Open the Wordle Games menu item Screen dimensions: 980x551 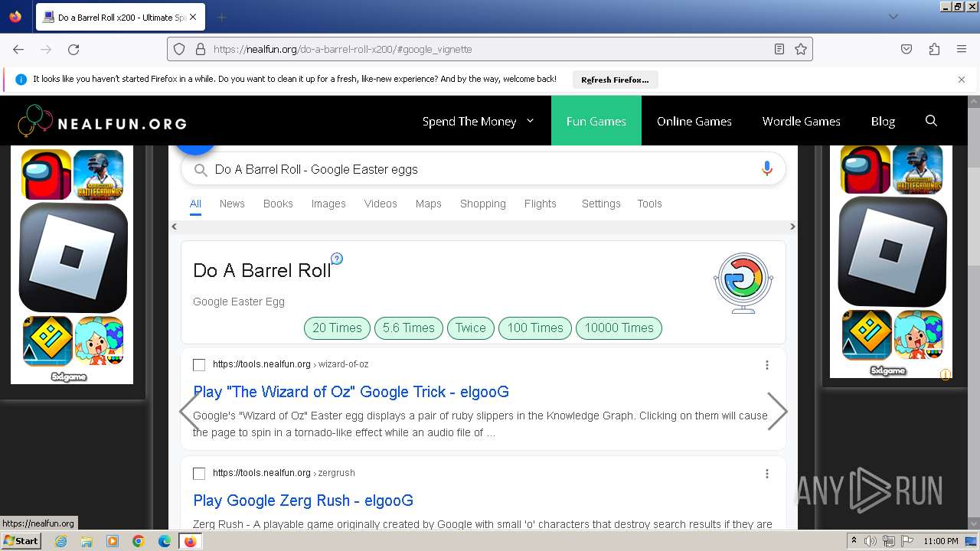802,121
